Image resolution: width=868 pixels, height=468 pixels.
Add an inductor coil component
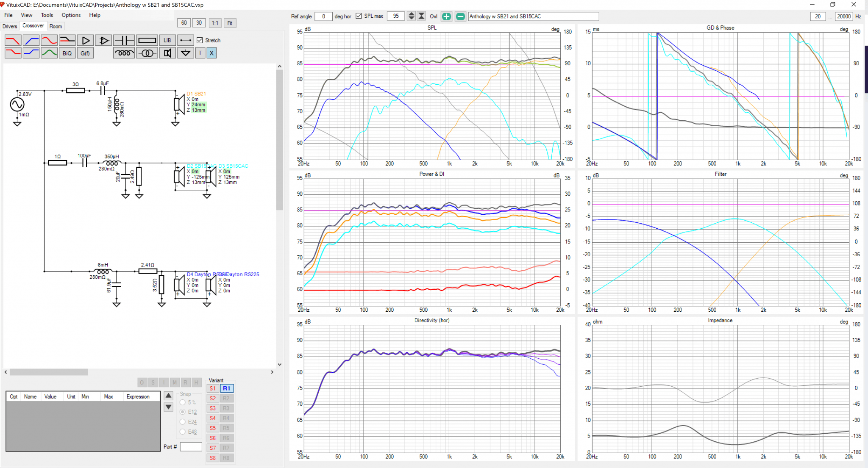(124, 53)
